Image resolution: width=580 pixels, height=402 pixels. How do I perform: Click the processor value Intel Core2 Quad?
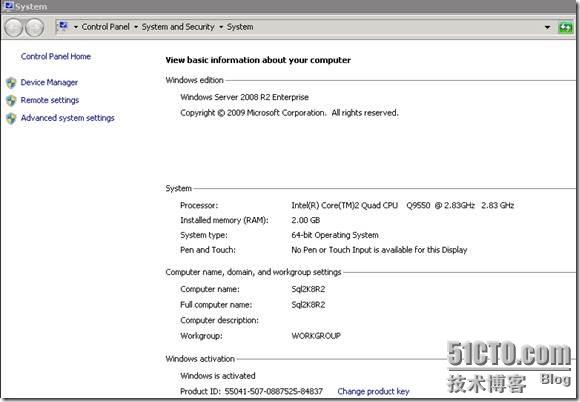click(x=402, y=205)
